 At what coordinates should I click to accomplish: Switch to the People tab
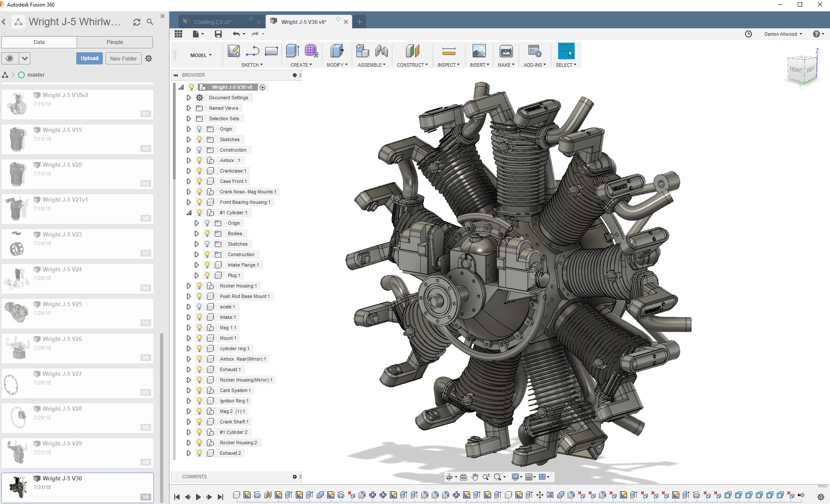115,42
